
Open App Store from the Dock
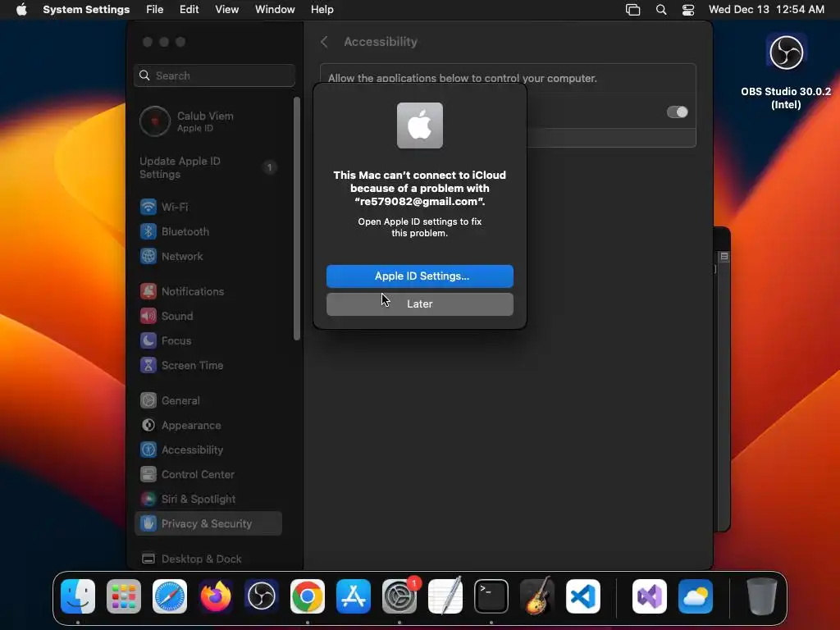(354, 596)
